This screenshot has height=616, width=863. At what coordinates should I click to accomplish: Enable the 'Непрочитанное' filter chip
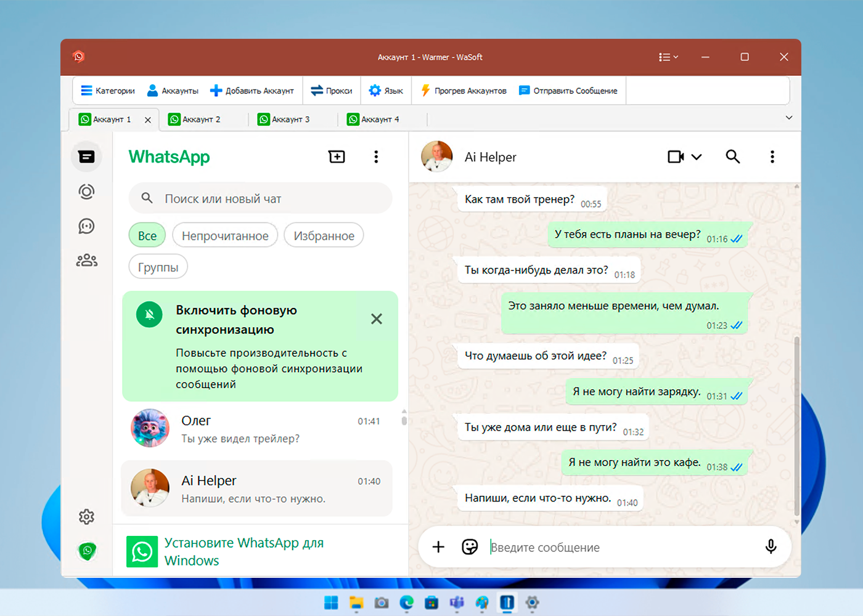225,235
